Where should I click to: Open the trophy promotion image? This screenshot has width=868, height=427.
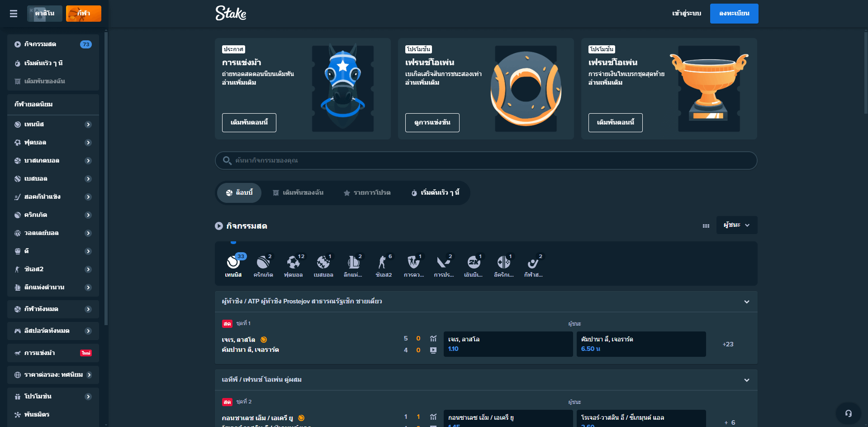(709, 89)
